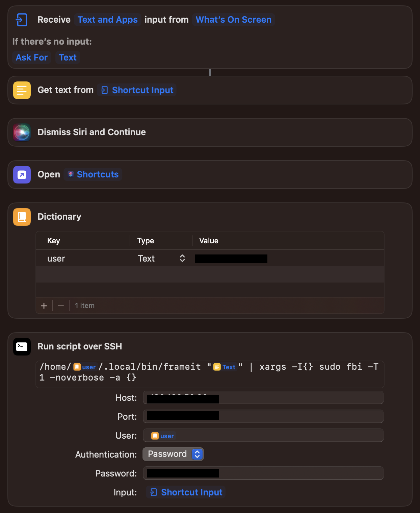Screen dimensions: 420x513
Task: Add a new dictionary row with plus
Action: [44, 306]
